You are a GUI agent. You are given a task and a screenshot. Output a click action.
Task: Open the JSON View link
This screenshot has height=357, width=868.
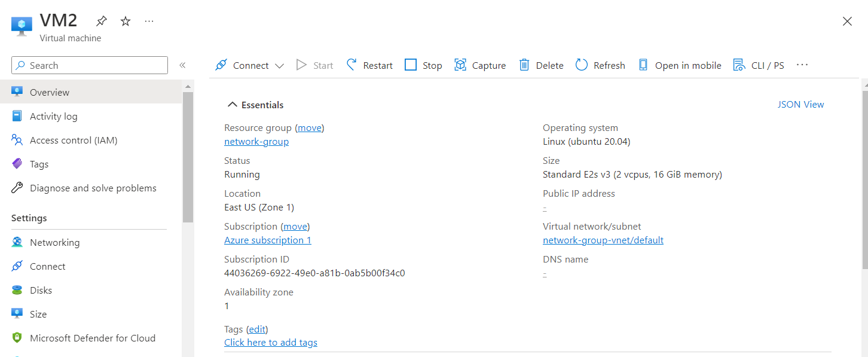[x=800, y=104]
